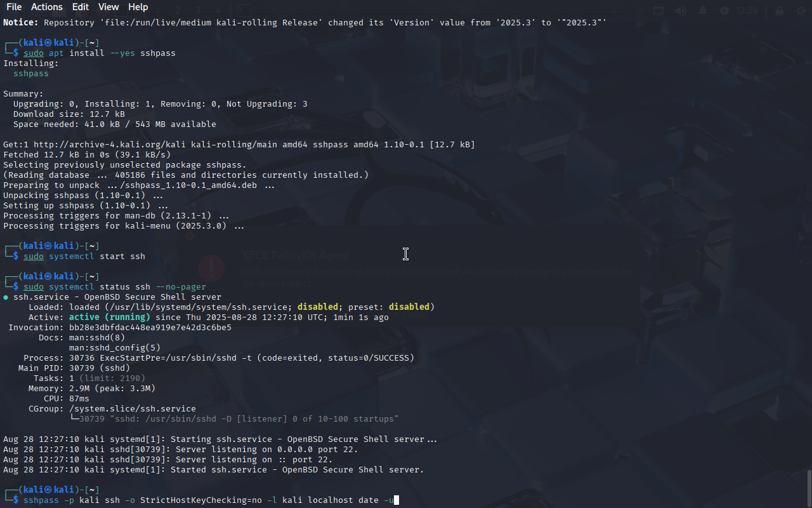The image size is (812, 508).
Task: Open the Actions menu
Action: 47,7
